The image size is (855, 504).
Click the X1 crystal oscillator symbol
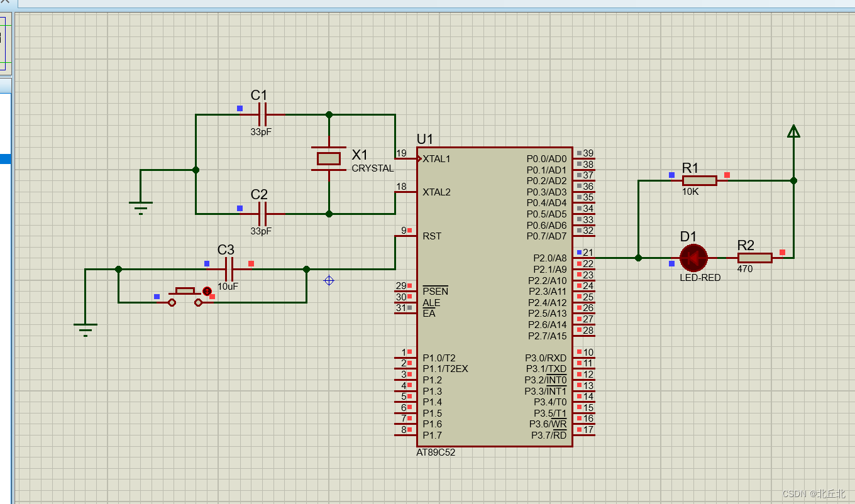click(329, 158)
